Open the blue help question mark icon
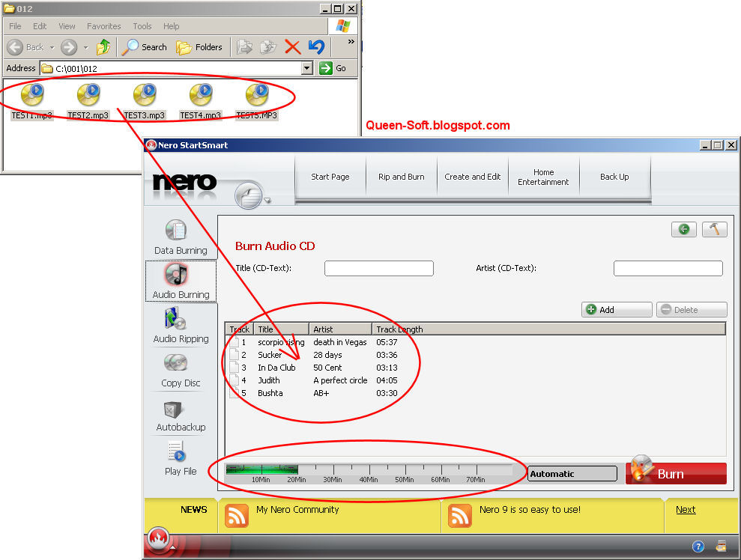Image resolution: width=741 pixels, height=560 pixels. [x=698, y=547]
